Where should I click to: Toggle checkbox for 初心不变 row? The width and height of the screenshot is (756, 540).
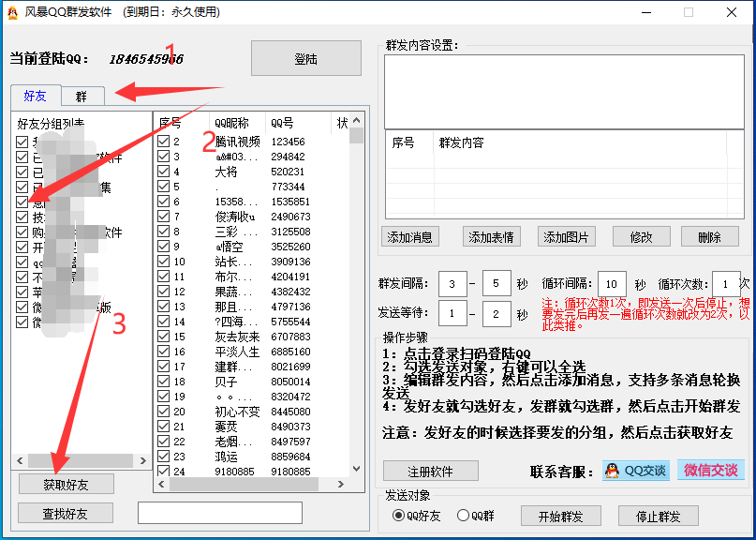click(163, 412)
